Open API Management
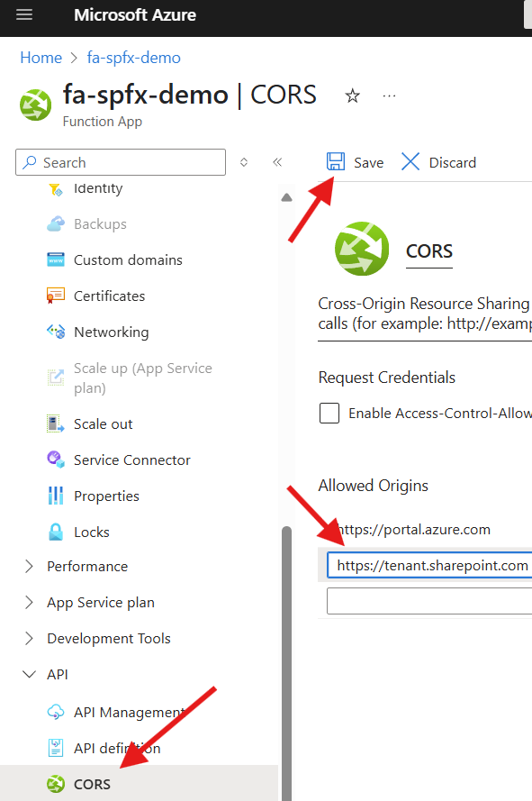The width and height of the screenshot is (532, 801). [x=130, y=712]
